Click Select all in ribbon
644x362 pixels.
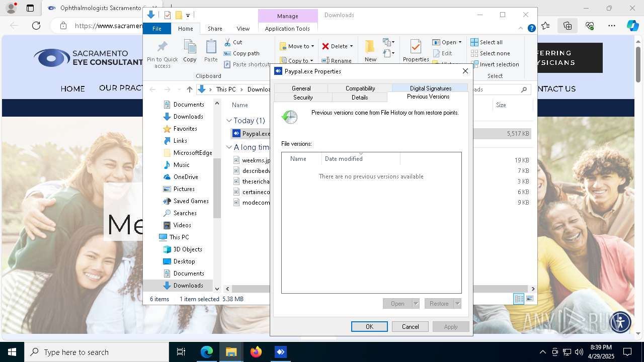pyautogui.click(x=487, y=42)
